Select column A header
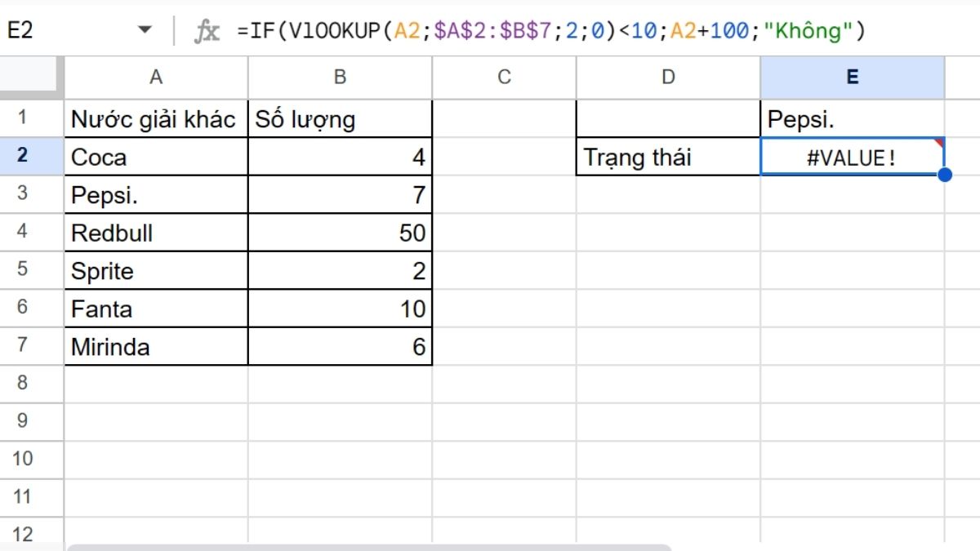The height and width of the screenshot is (551, 980). [x=156, y=78]
